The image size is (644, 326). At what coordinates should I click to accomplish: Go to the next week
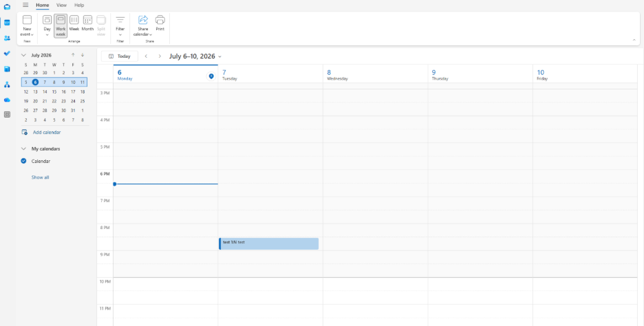pyautogui.click(x=160, y=56)
